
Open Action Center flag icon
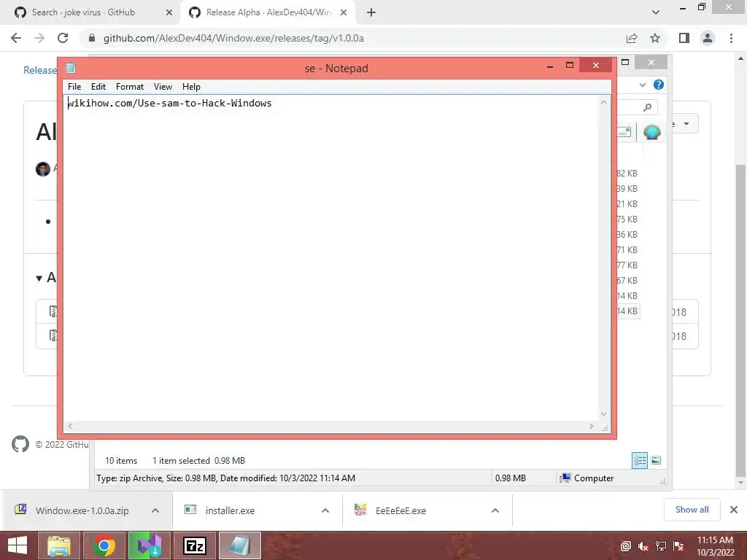(678, 546)
